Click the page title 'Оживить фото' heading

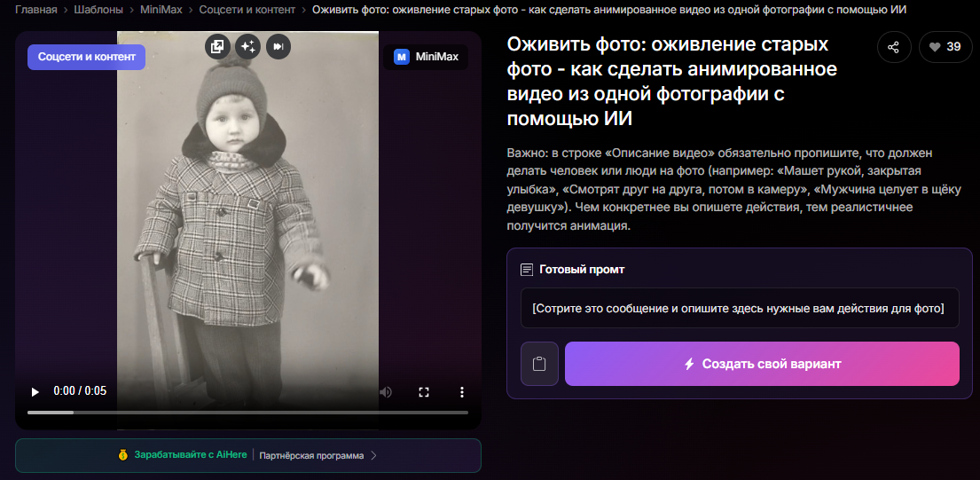[x=672, y=82]
